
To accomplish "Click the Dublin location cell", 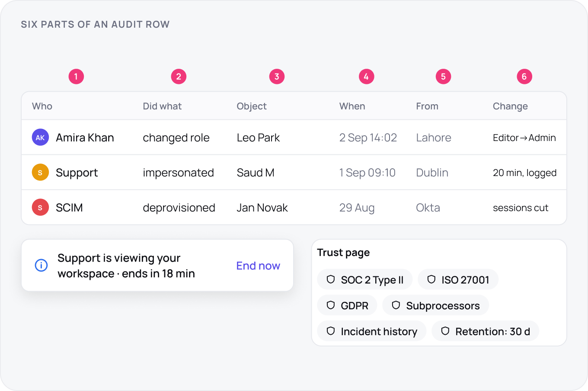I will point(432,173).
